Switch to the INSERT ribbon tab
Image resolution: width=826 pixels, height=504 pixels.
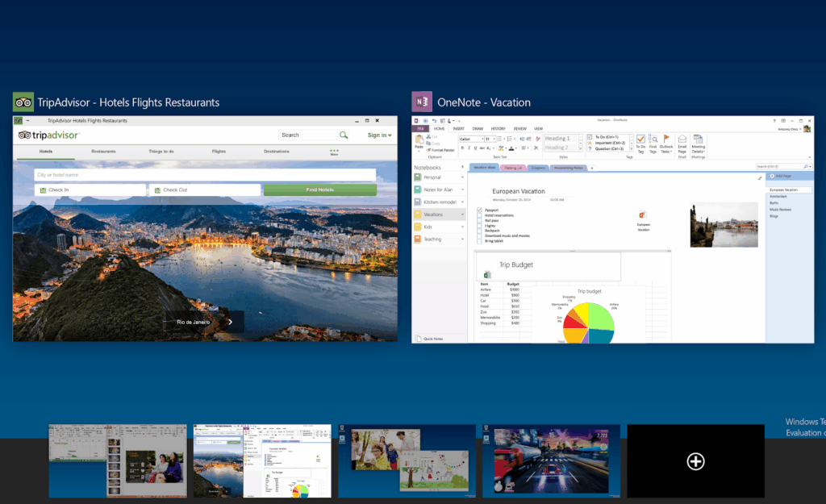(x=458, y=128)
